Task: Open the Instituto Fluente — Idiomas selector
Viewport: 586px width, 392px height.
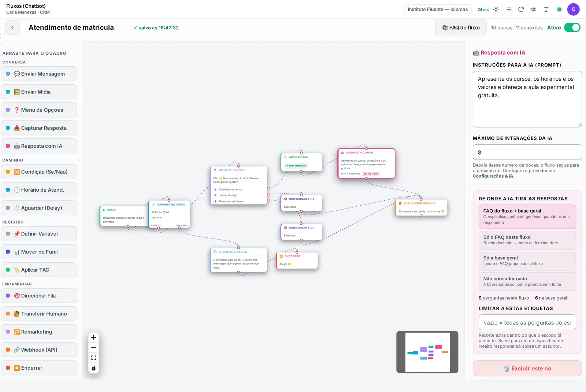Action: click(438, 10)
